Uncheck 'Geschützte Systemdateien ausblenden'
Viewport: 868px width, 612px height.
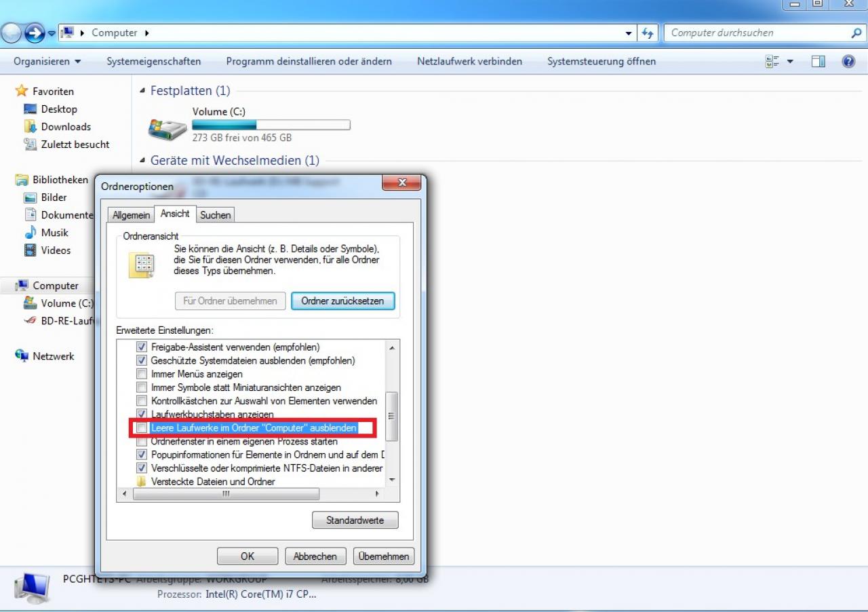tap(142, 360)
